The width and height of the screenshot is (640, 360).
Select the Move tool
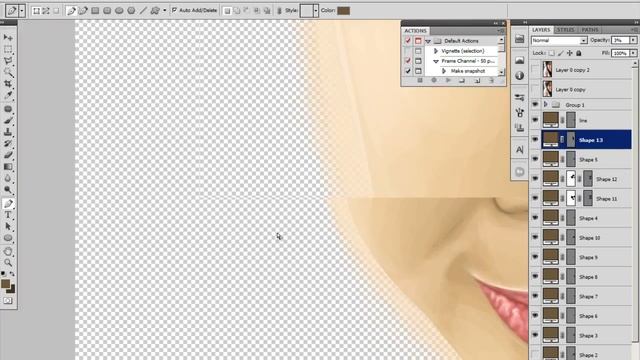point(8,38)
